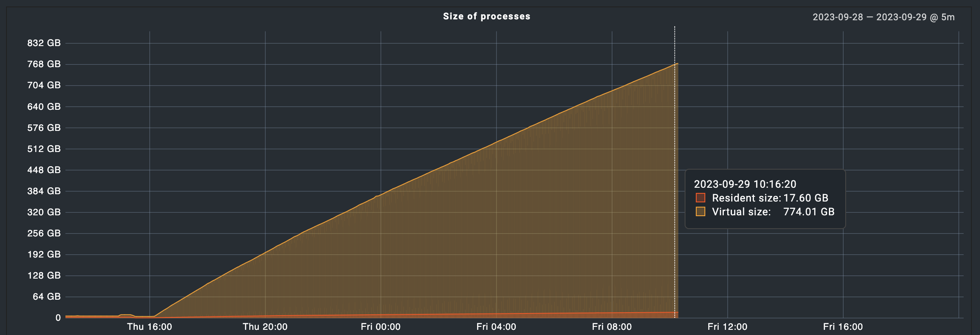The height and width of the screenshot is (335, 980).
Task: Select the Fri 08:00 x-axis label
Action: (612, 326)
